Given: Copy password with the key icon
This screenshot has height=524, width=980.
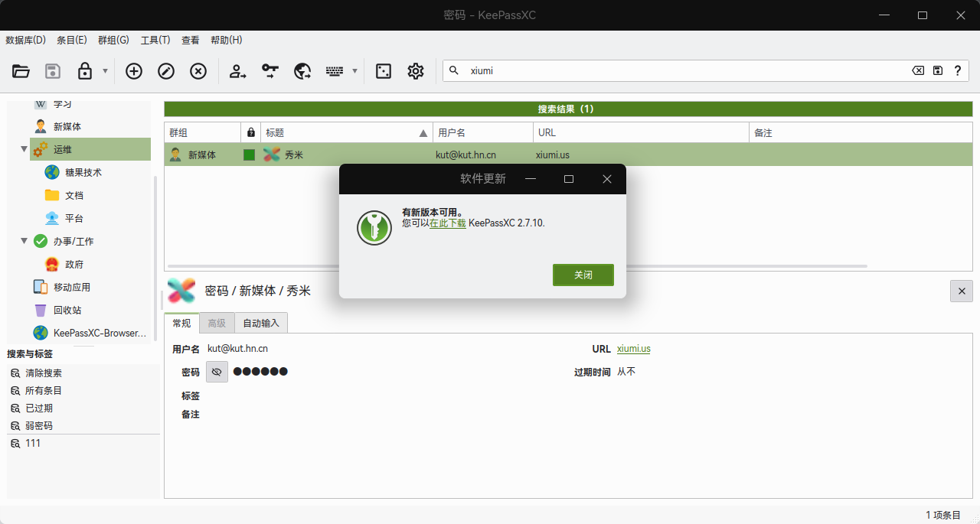Looking at the screenshot, I should tap(270, 71).
